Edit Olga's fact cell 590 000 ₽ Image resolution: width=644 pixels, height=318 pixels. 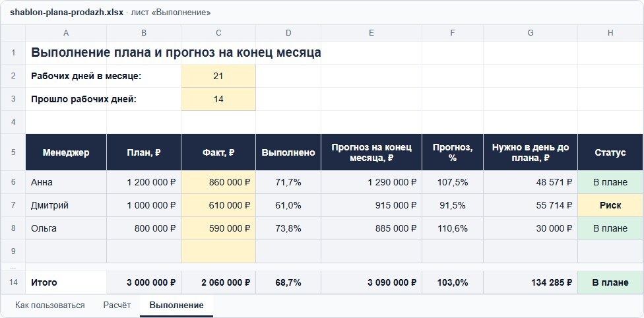click(218, 228)
